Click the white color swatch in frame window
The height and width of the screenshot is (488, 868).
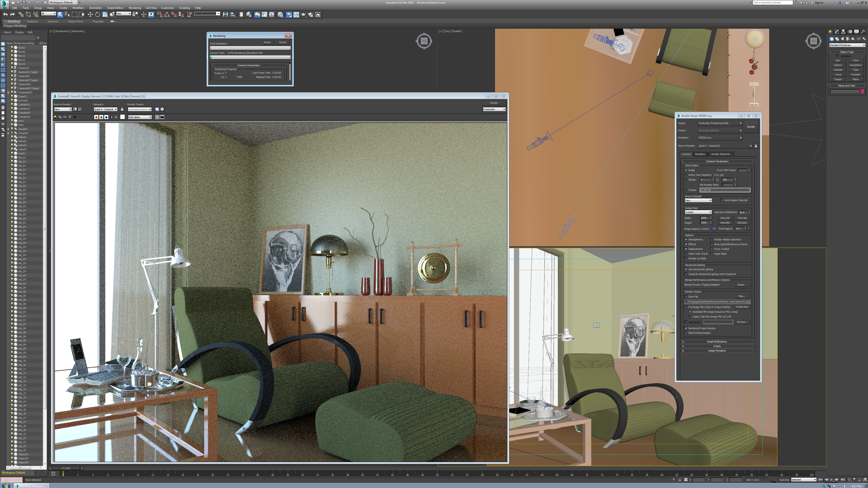[x=123, y=117]
